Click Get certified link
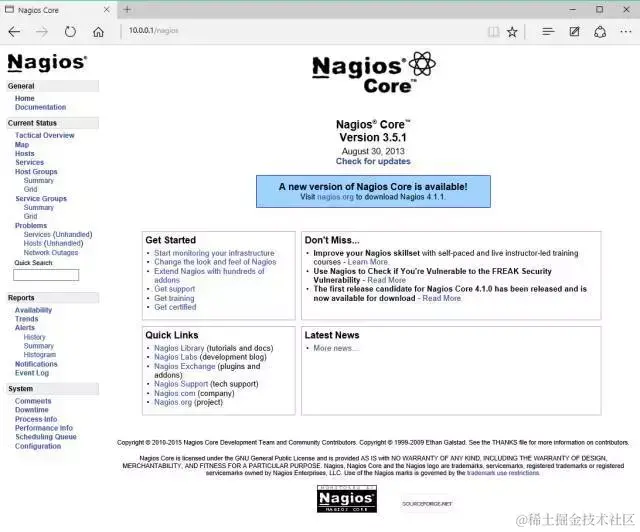Image resolution: width=640 pixels, height=532 pixels. (175, 307)
